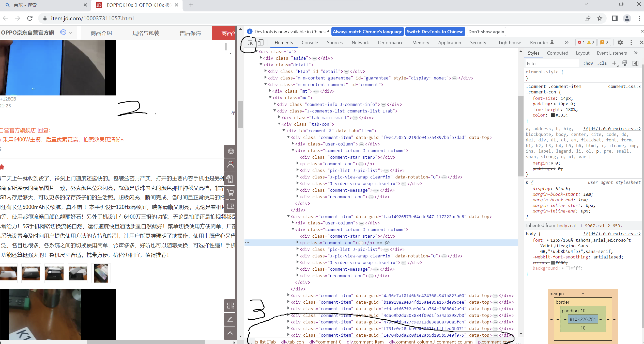644x344 pixels.
Task: Open Chrome tab search chevron
Action: (x=586, y=4)
